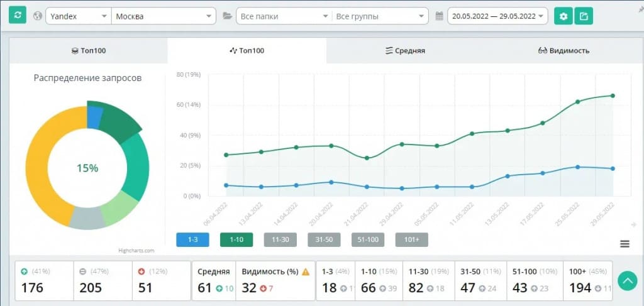The width and height of the screenshot is (644, 306).
Task: Click the improved positions count 176
Action: (x=32, y=288)
